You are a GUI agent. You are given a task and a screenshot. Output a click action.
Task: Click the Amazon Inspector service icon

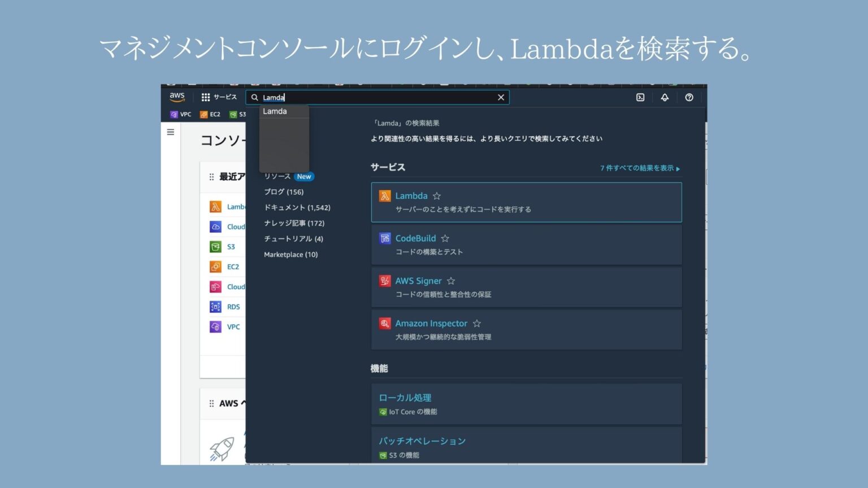point(385,323)
